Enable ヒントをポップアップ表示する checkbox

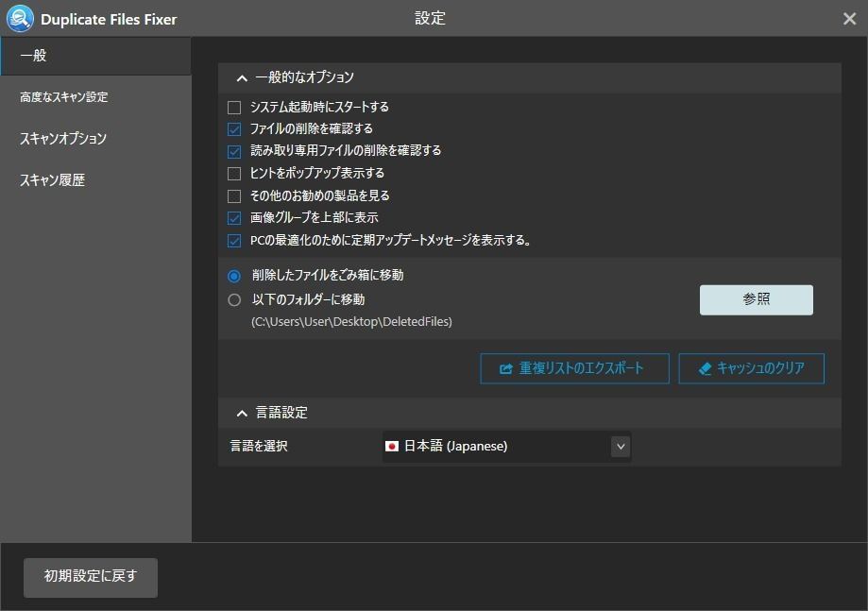pos(234,174)
